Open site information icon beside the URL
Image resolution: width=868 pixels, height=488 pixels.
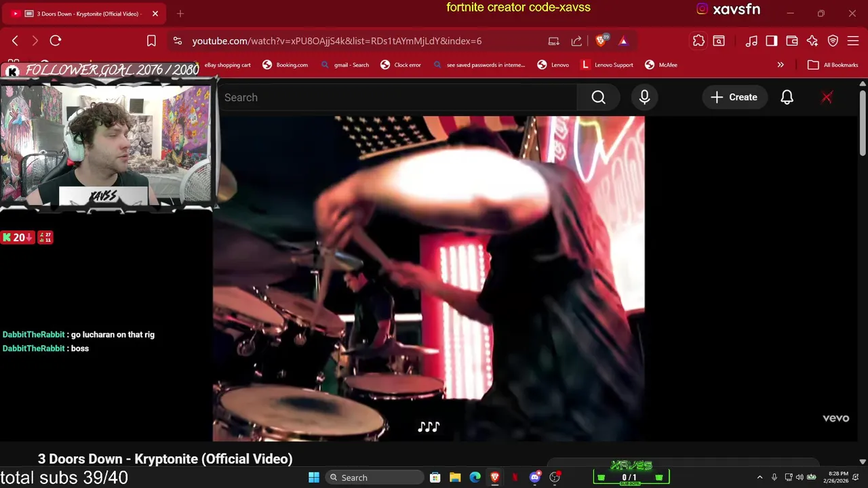[x=178, y=41]
